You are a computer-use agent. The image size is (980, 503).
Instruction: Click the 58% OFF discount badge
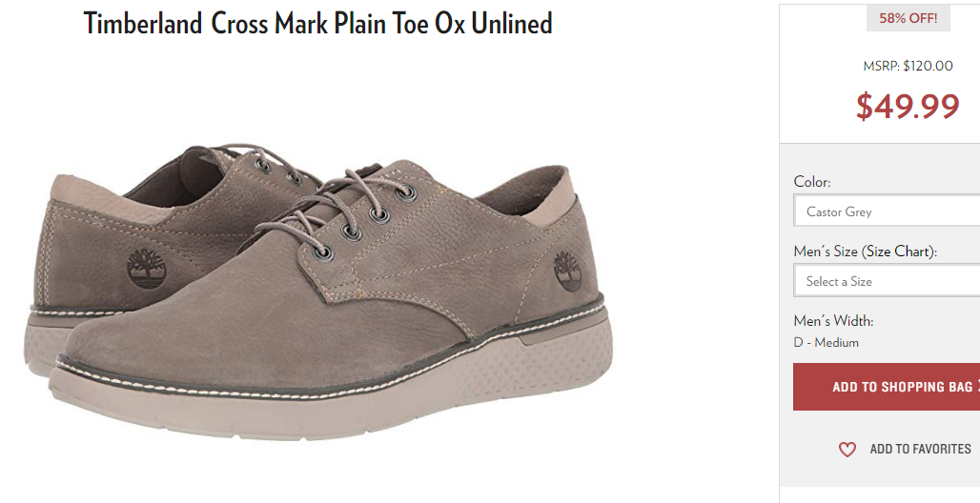click(909, 19)
